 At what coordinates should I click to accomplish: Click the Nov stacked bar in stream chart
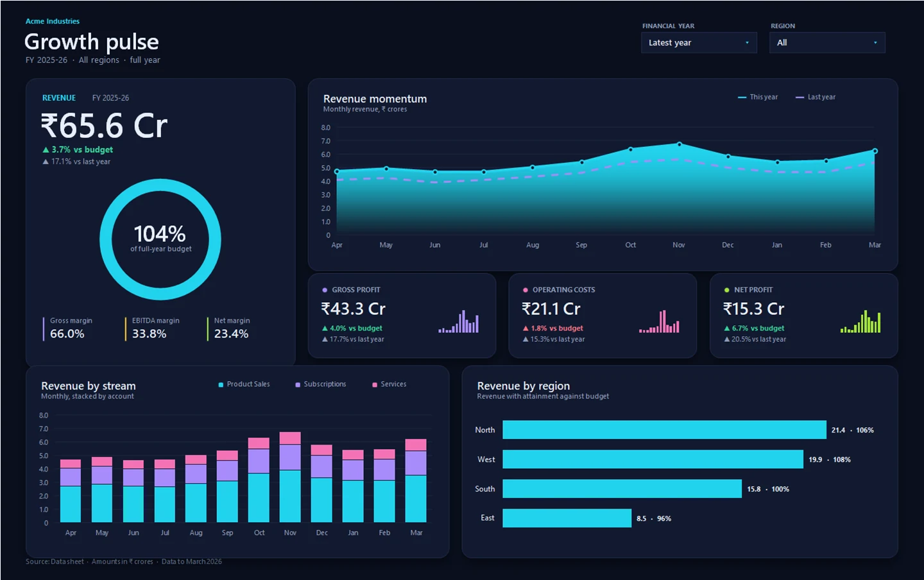point(290,477)
